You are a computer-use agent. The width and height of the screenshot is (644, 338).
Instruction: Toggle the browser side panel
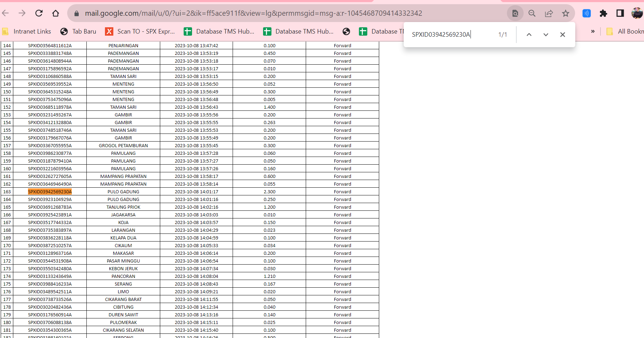tap(620, 13)
